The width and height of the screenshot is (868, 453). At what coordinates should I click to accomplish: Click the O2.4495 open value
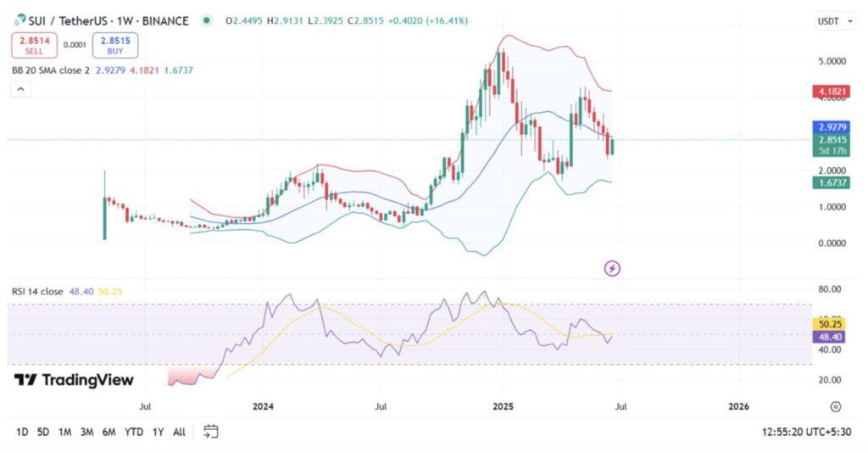[x=243, y=21]
